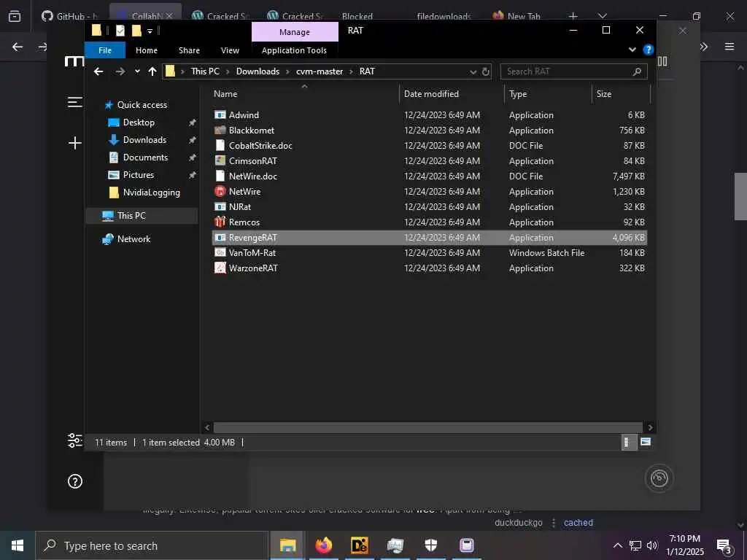Open Documents in navigation pane

145,157
